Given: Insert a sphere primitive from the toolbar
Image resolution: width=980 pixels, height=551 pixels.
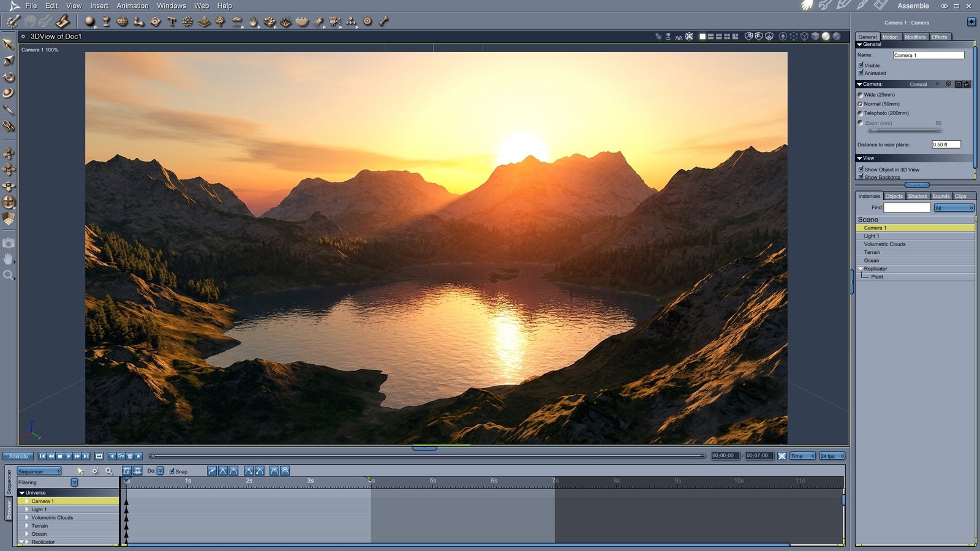Looking at the screenshot, I should click(90, 21).
